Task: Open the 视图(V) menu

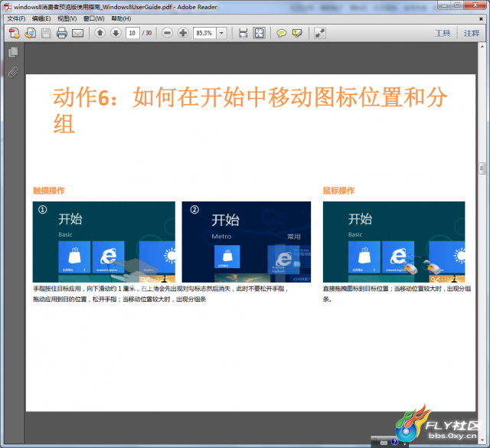Action: coord(67,18)
